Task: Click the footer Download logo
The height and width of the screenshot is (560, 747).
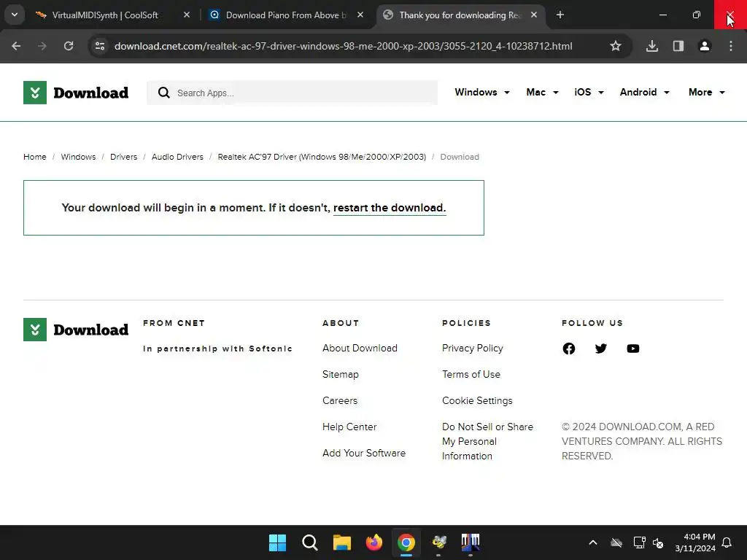Action: tap(76, 330)
